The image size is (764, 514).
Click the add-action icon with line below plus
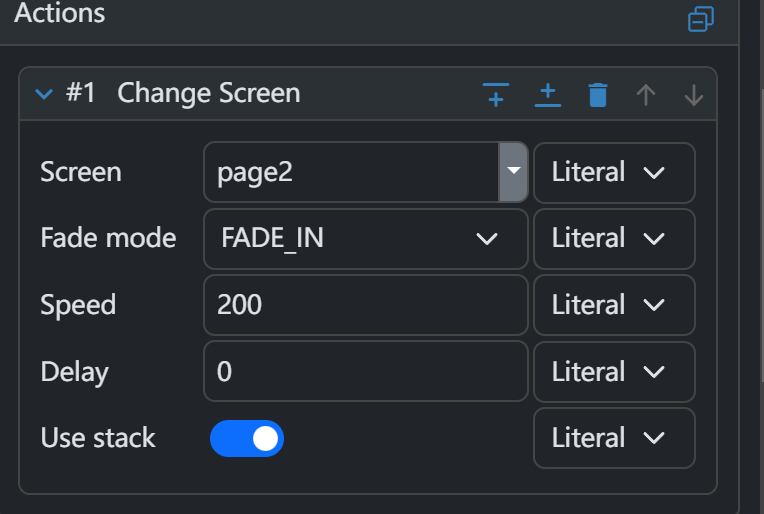pyautogui.click(x=548, y=95)
